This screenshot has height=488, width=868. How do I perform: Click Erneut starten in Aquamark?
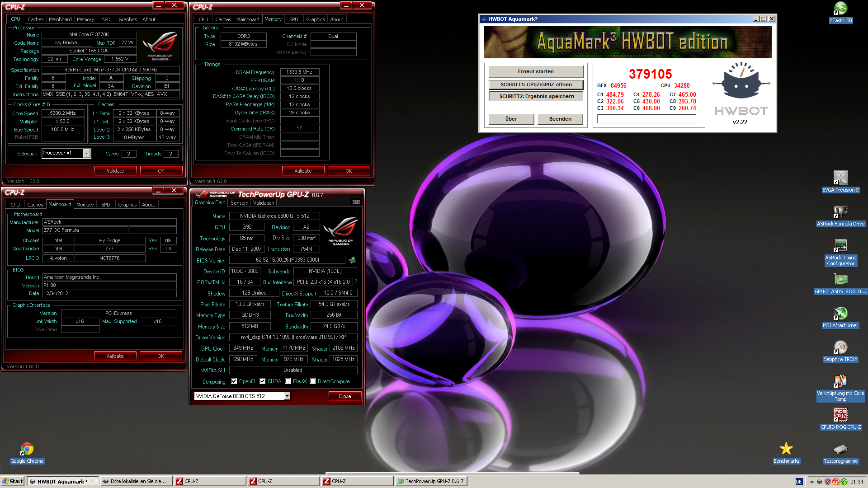pos(536,71)
